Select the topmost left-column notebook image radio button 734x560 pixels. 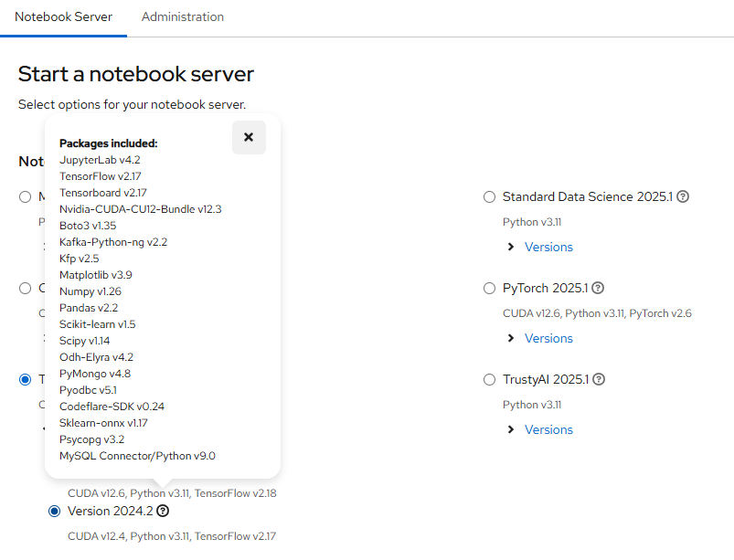pyautogui.click(x=26, y=197)
